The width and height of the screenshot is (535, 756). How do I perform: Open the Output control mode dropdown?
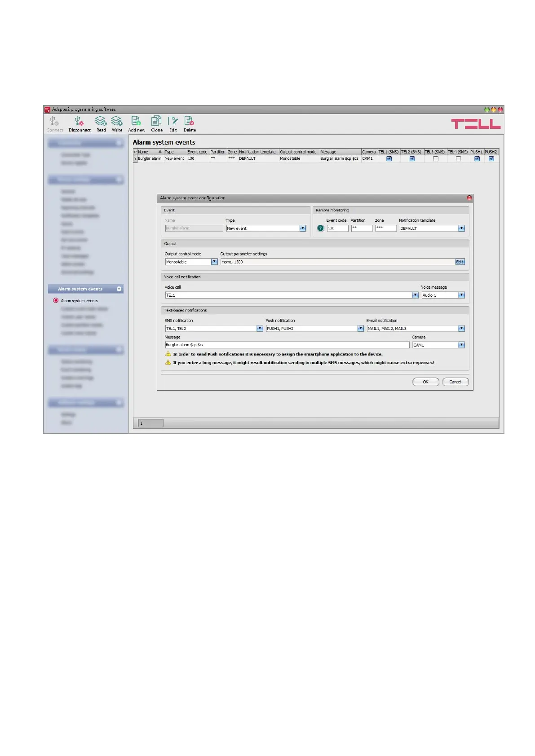(214, 262)
